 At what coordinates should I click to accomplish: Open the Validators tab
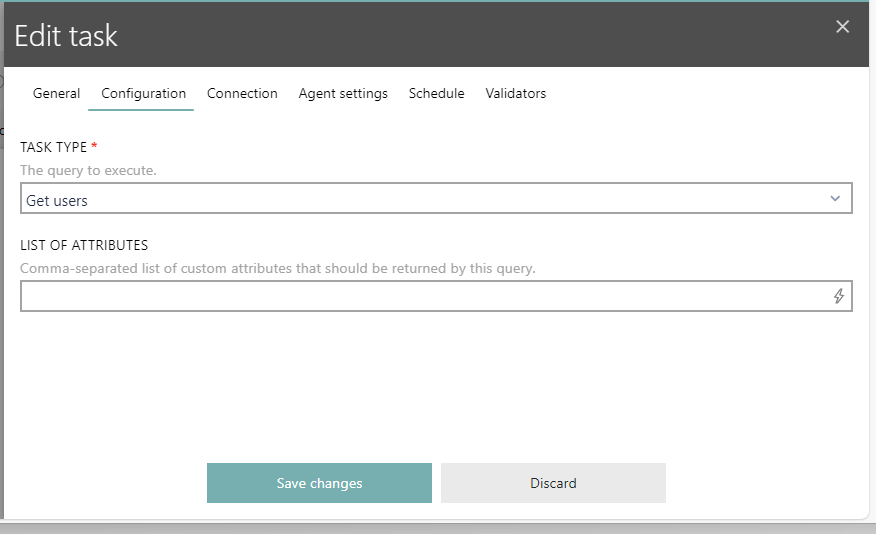pyautogui.click(x=515, y=93)
